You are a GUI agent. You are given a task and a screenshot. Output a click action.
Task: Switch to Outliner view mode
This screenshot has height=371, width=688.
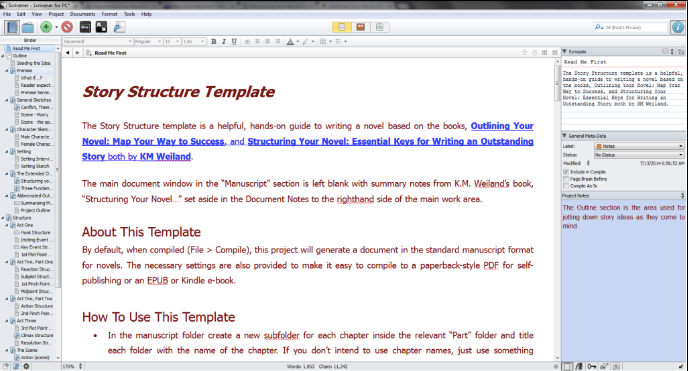(380, 27)
